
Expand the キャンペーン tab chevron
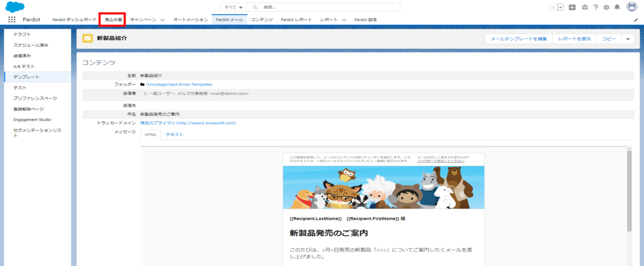pos(163,20)
